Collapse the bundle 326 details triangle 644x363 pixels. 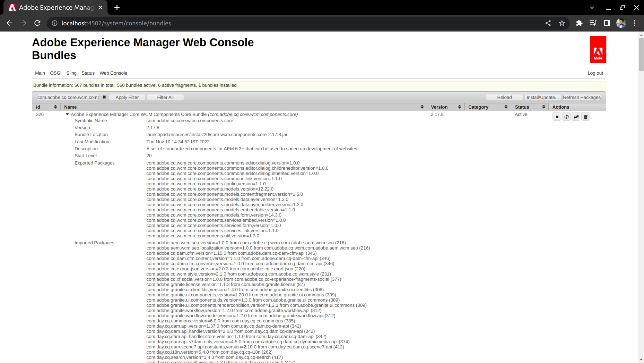pos(67,114)
